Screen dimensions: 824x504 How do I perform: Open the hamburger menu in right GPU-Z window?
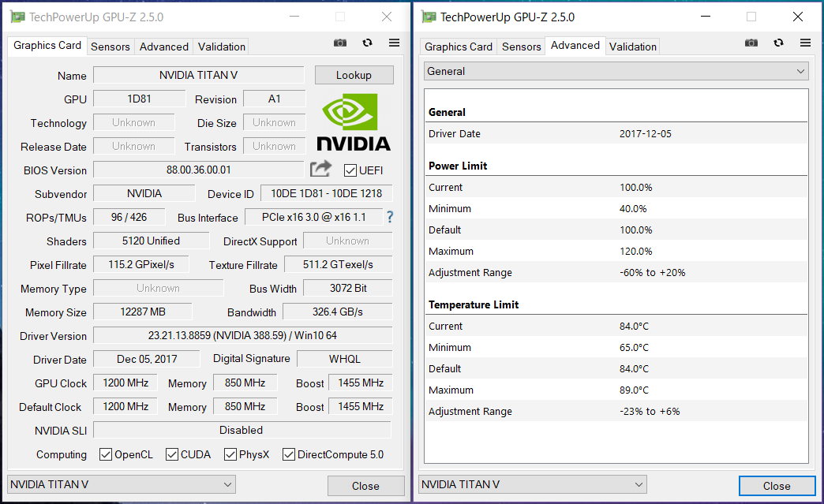(806, 43)
